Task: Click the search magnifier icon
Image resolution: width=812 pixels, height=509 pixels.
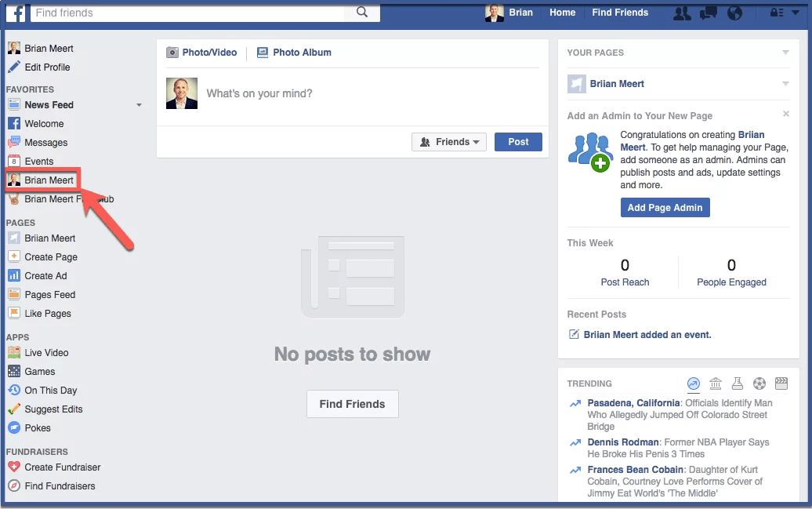Action: tap(362, 12)
